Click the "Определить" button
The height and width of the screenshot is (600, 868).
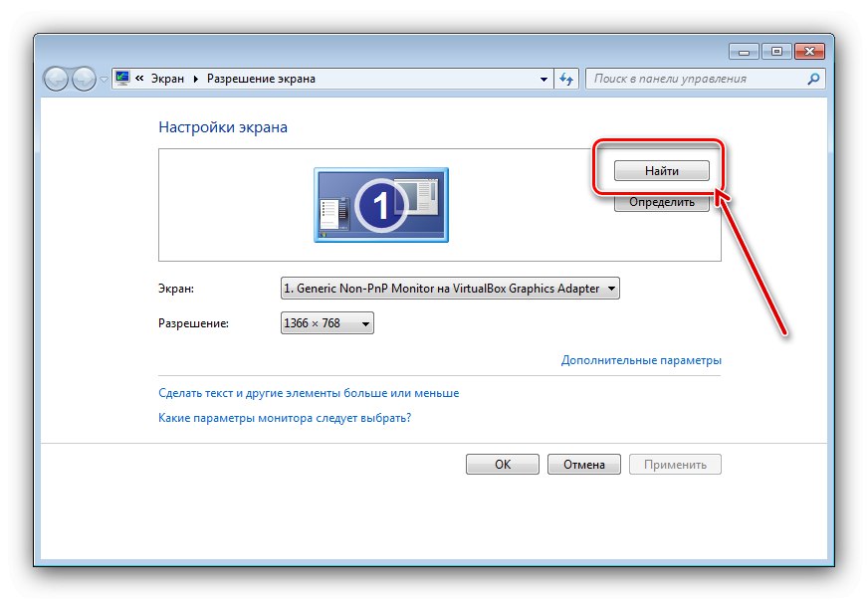click(x=662, y=203)
